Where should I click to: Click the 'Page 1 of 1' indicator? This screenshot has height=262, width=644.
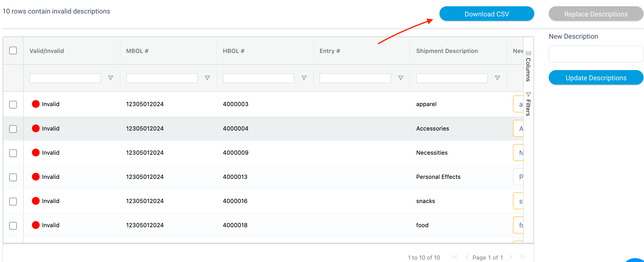pyautogui.click(x=488, y=257)
